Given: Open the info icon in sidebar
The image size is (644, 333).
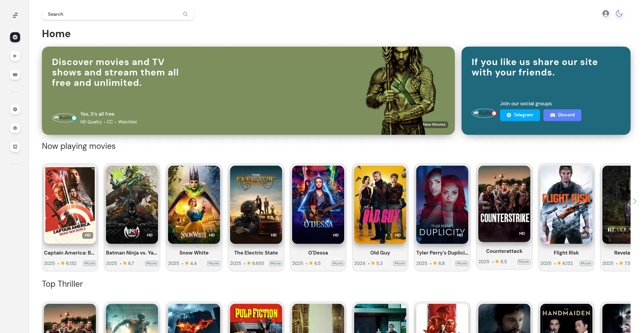Looking at the screenshot, I should [15, 128].
